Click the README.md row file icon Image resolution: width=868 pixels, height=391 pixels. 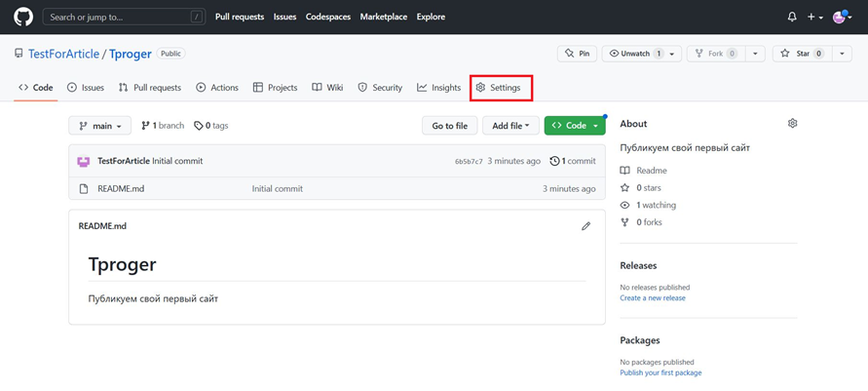[x=84, y=189]
